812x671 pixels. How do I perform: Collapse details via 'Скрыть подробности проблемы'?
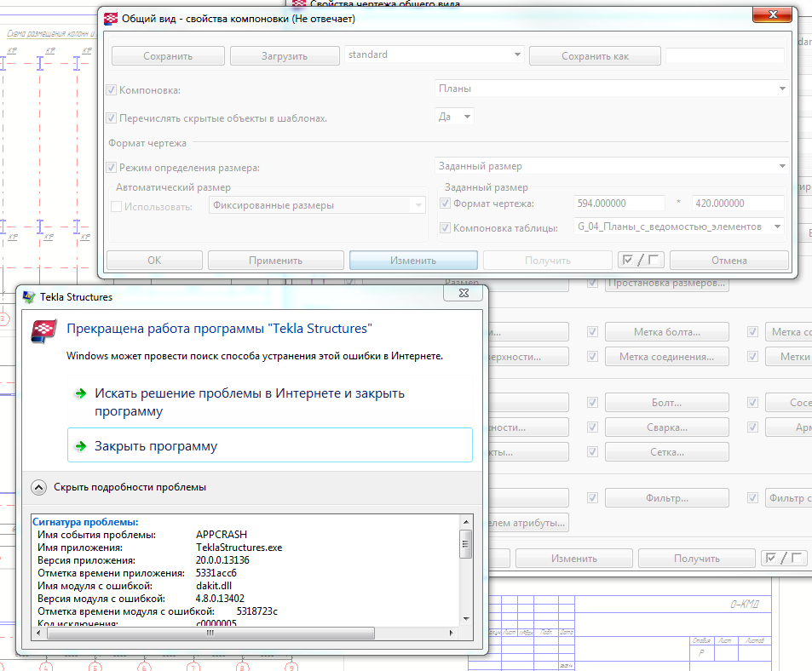(x=39, y=487)
